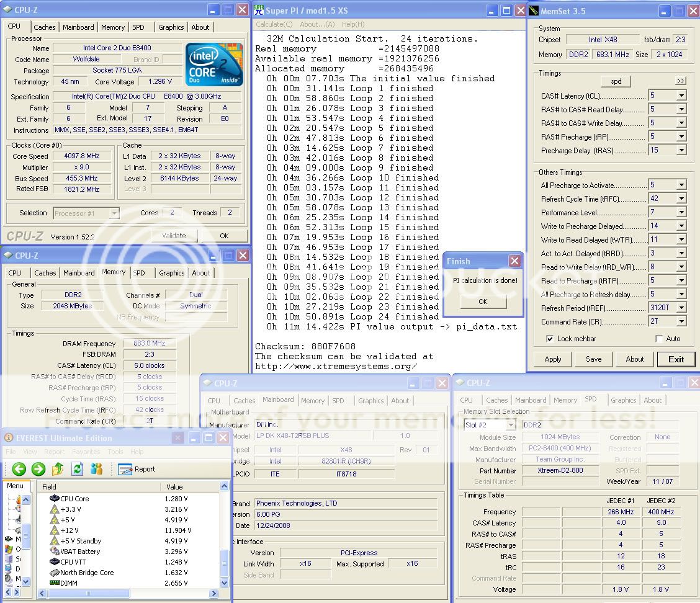700x603 pixels.
Task: Click the CPU Core chip icon
Action: 55,499
